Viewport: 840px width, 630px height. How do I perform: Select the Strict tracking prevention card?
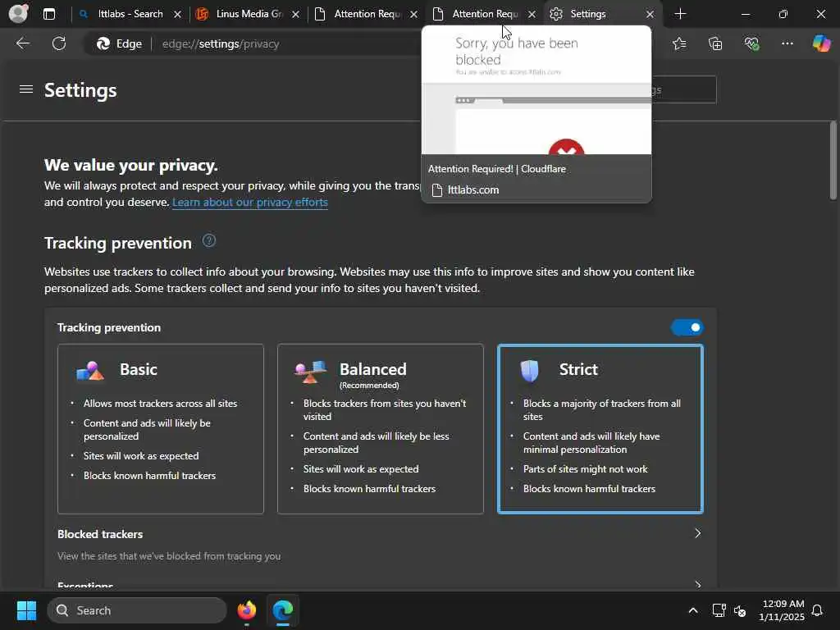tap(600, 429)
